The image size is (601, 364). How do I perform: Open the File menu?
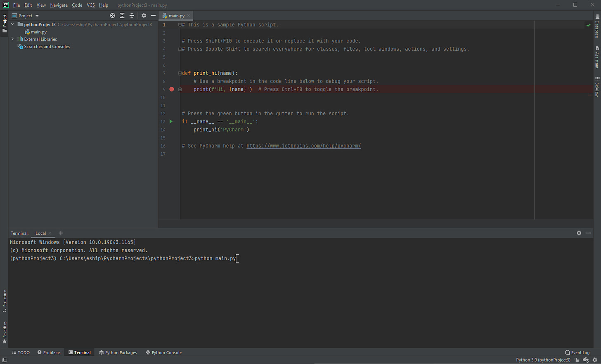(17, 5)
